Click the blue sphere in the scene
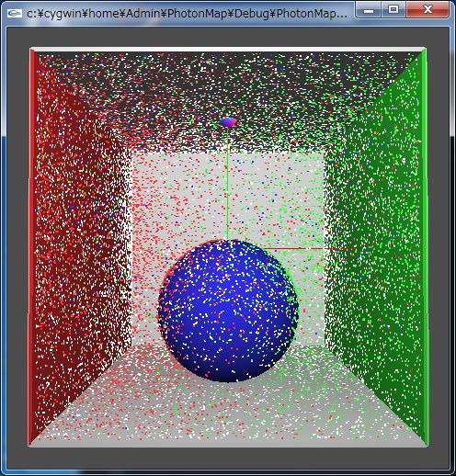This screenshot has height=476, width=456. 228,311
